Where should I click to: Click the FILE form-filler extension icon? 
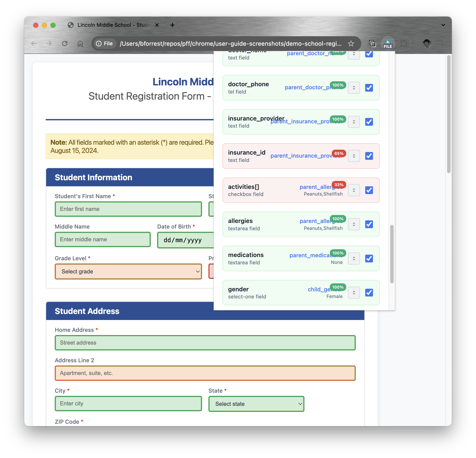388,44
